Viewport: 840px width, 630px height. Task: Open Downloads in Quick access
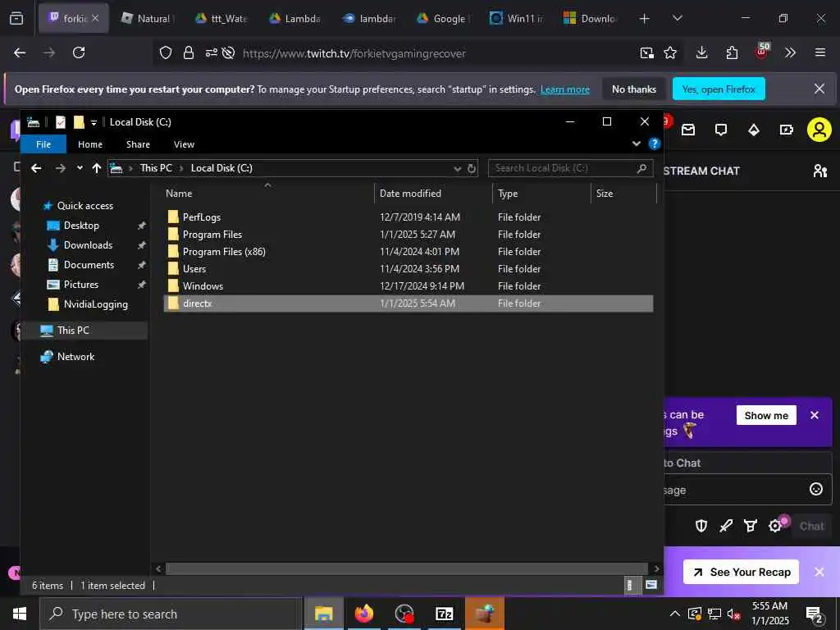click(x=88, y=245)
